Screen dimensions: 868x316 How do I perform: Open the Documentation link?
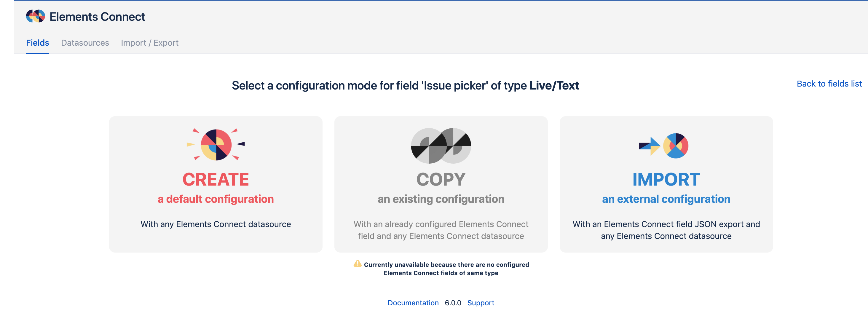413,303
